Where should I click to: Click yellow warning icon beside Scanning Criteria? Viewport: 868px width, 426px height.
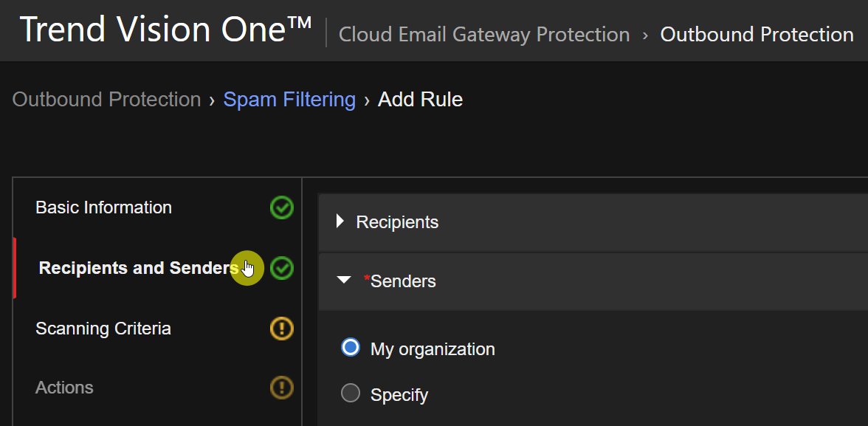click(x=281, y=328)
